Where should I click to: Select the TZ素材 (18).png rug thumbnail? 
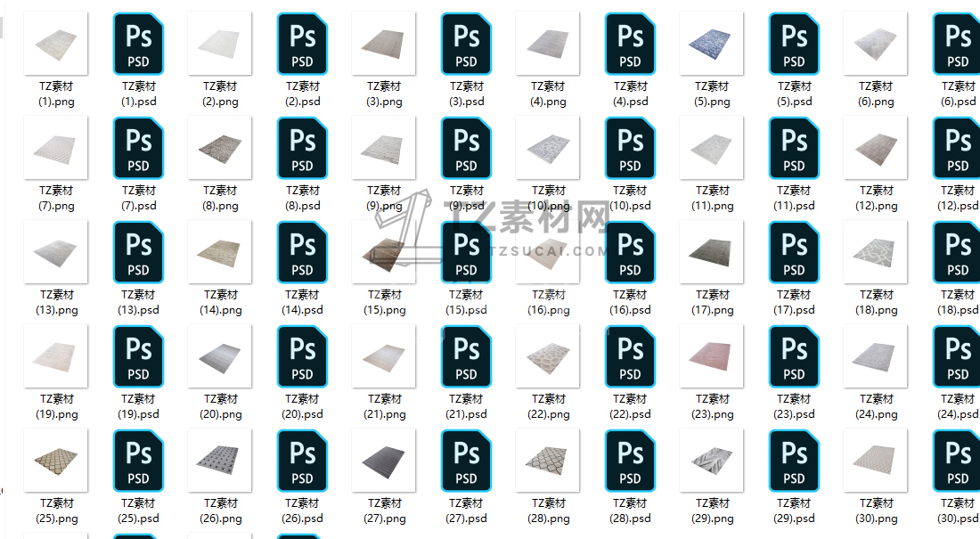[875, 253]
